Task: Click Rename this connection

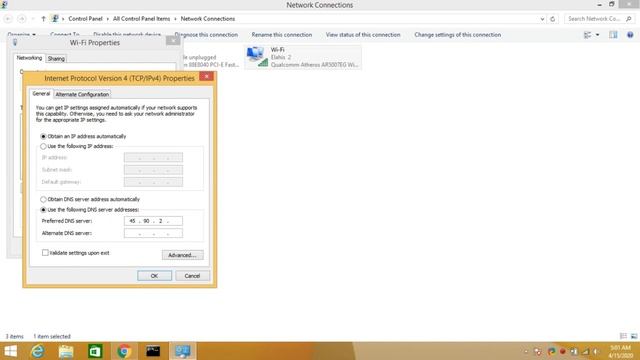Action: point(282,35)
